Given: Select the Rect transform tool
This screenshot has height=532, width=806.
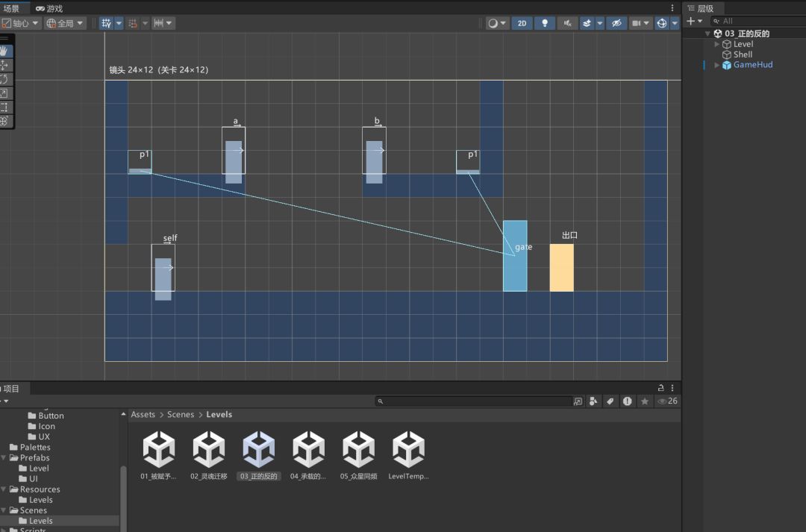Looking at the screenshot, I should pyautogui.click(x=4, y=107).
